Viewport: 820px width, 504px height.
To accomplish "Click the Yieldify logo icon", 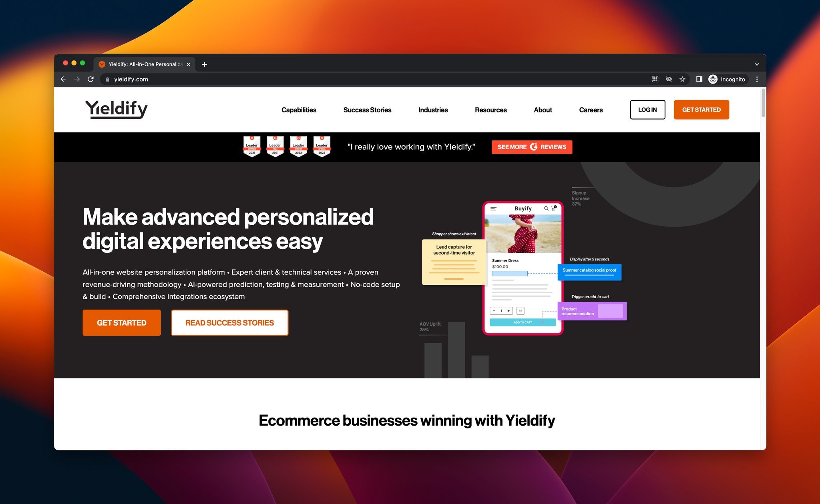I will pyautogui.click(x=115, y=110).
